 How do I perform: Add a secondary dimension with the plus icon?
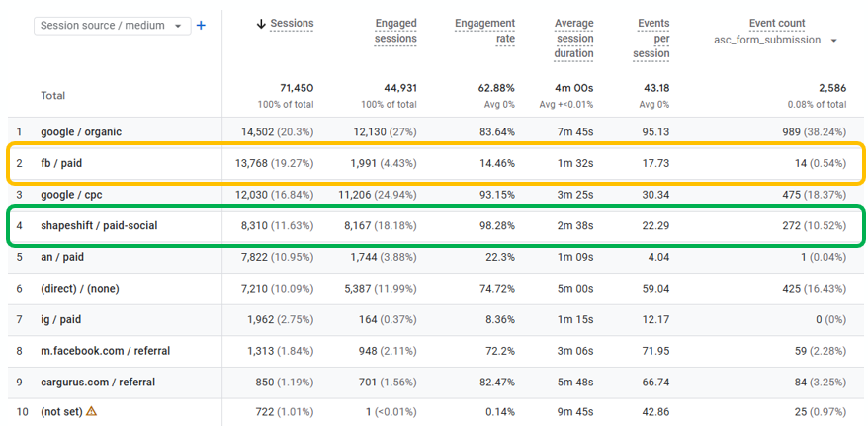pyautogui.click(x=201, y=26)
